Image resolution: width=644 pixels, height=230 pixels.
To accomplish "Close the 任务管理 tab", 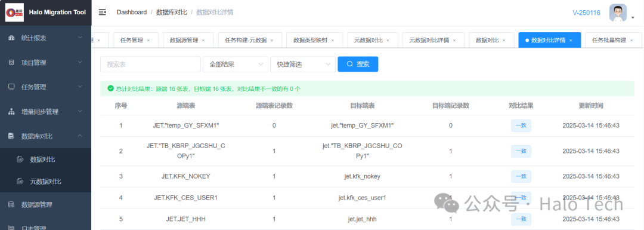I will (x=148, y=40).
